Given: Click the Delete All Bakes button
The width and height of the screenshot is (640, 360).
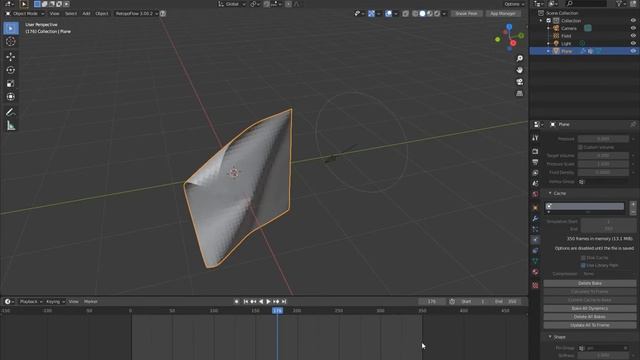Looking at the screenshot, I should (590, 317).
